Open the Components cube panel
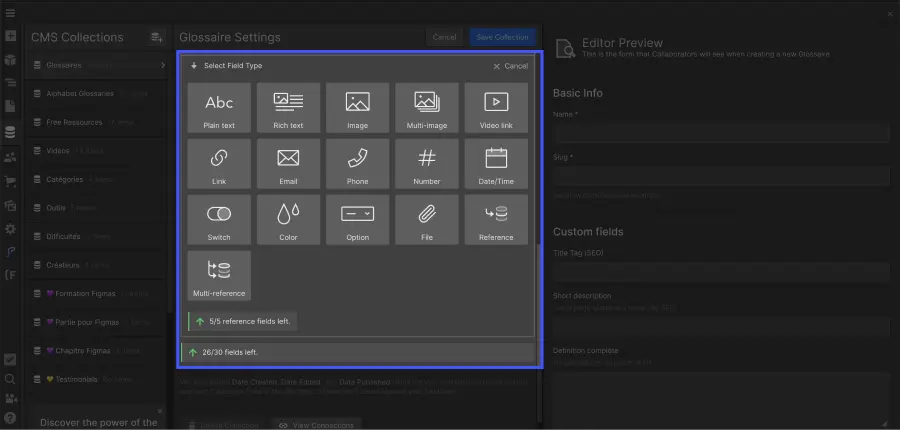900x430 pixels. pos(10,60)
